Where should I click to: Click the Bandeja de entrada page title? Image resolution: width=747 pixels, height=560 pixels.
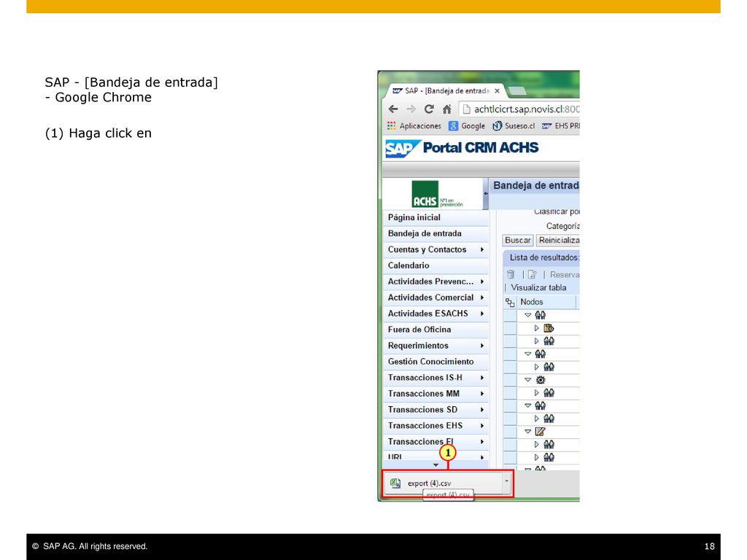pos(536,186)
